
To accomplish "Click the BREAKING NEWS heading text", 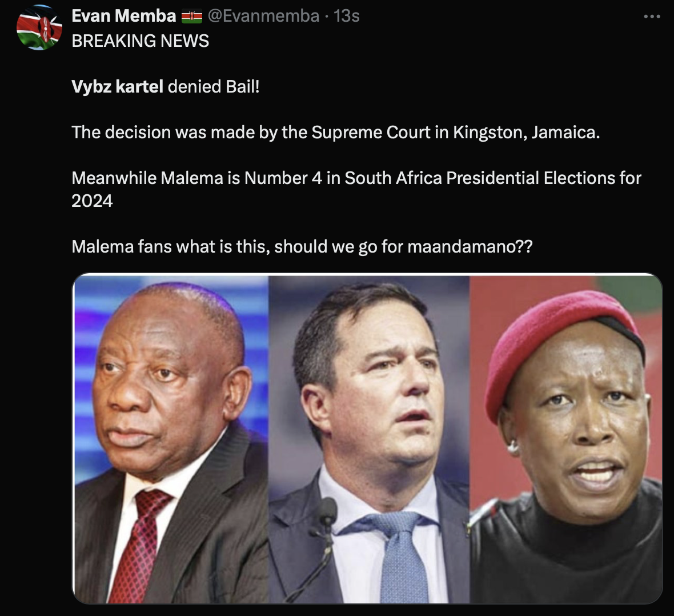I will (141, 41).
